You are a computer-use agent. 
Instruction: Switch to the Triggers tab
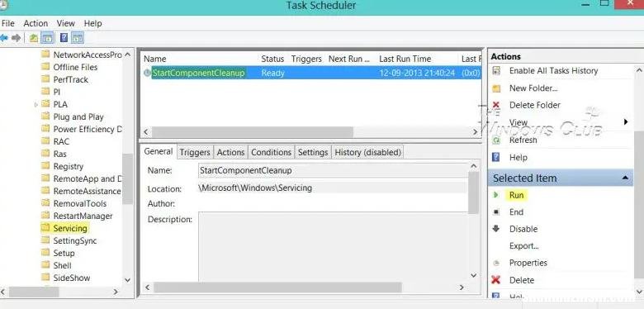(x=195, y=153)
